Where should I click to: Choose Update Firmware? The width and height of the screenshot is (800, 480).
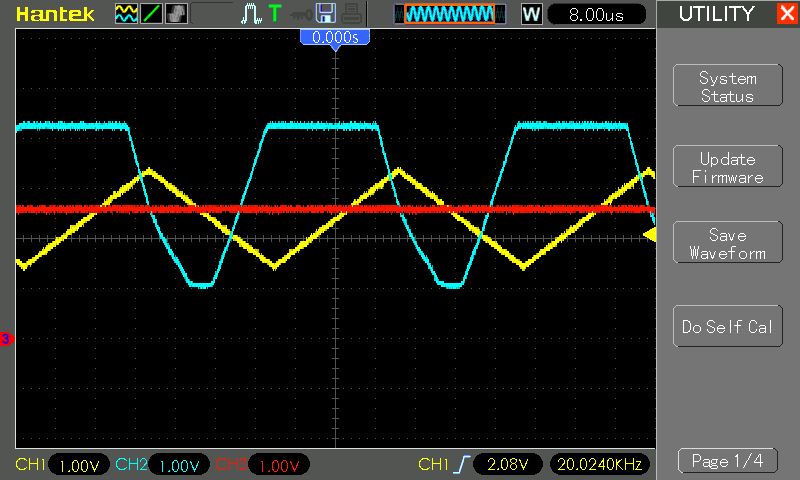tap(728, 167)
